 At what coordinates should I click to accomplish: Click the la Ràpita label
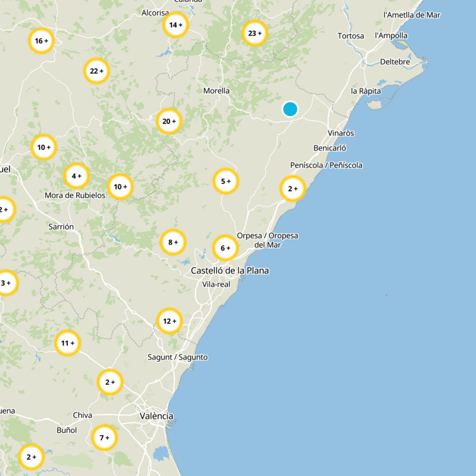click(366, 91)
